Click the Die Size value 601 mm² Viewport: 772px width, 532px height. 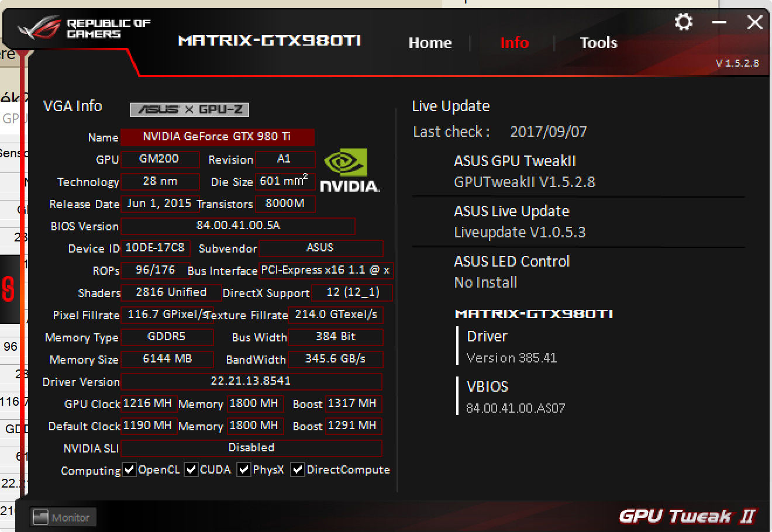(285, 181)
